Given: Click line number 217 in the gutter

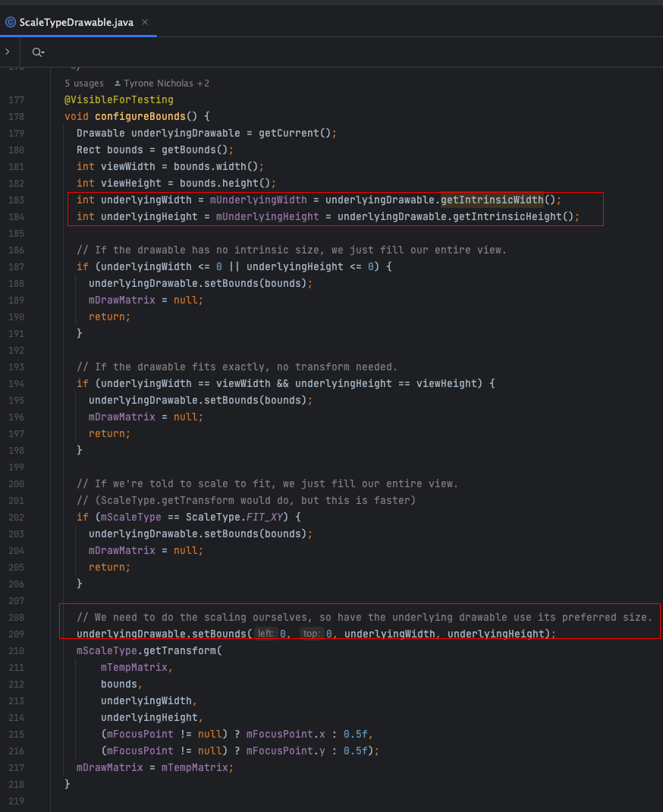Looking at the screenshot, I should pos(16,768).
